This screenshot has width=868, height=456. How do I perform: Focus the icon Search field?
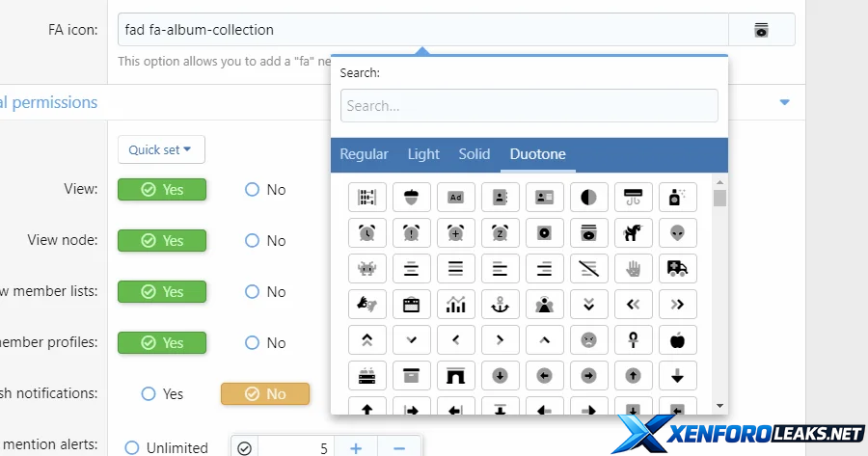click(529, 106)
